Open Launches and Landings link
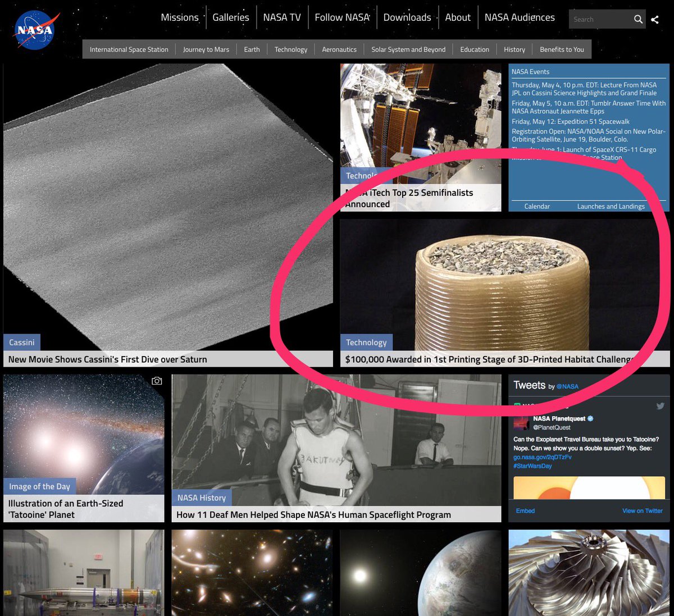 (611, 206)
